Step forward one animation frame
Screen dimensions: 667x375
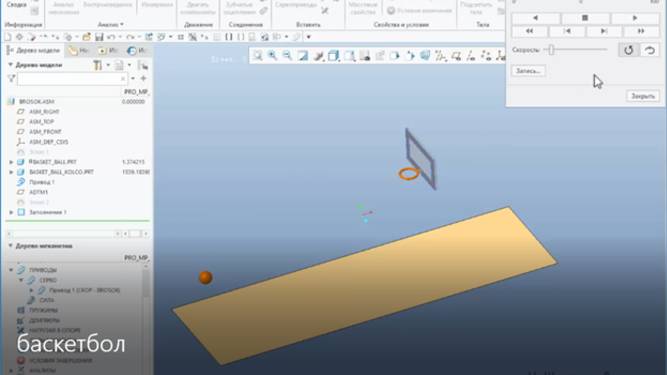click(604, 31)
